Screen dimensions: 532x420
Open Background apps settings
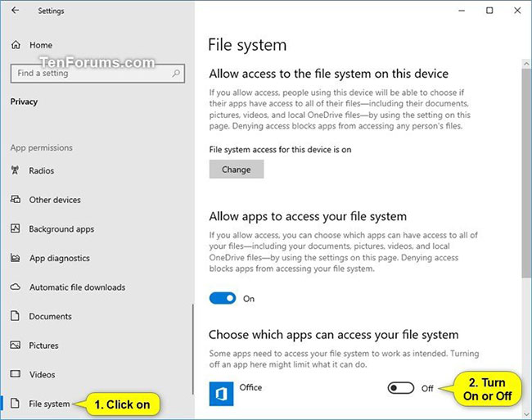(x=61, y=229)
